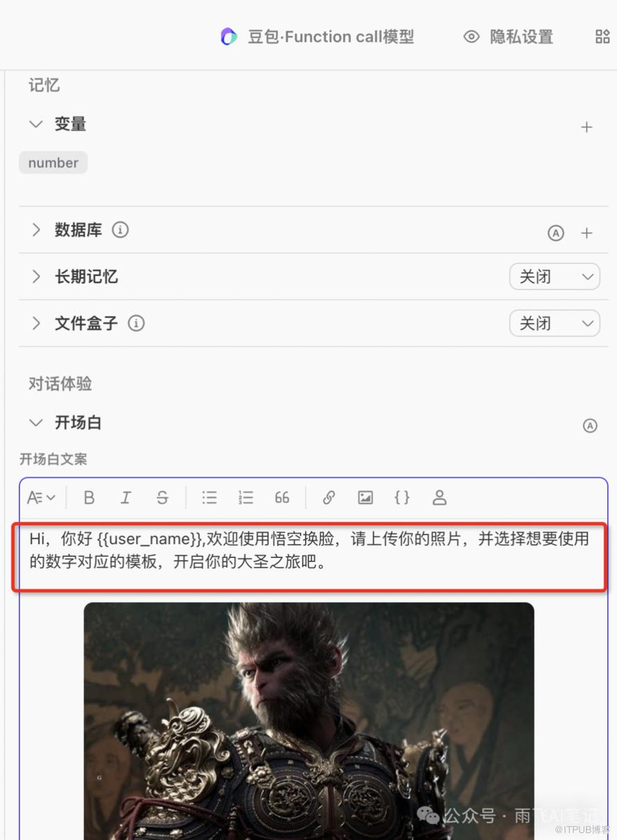This screenshot has height=840, width=617.
Task: Add a new variable with plus icon
Action: [586, 127]
